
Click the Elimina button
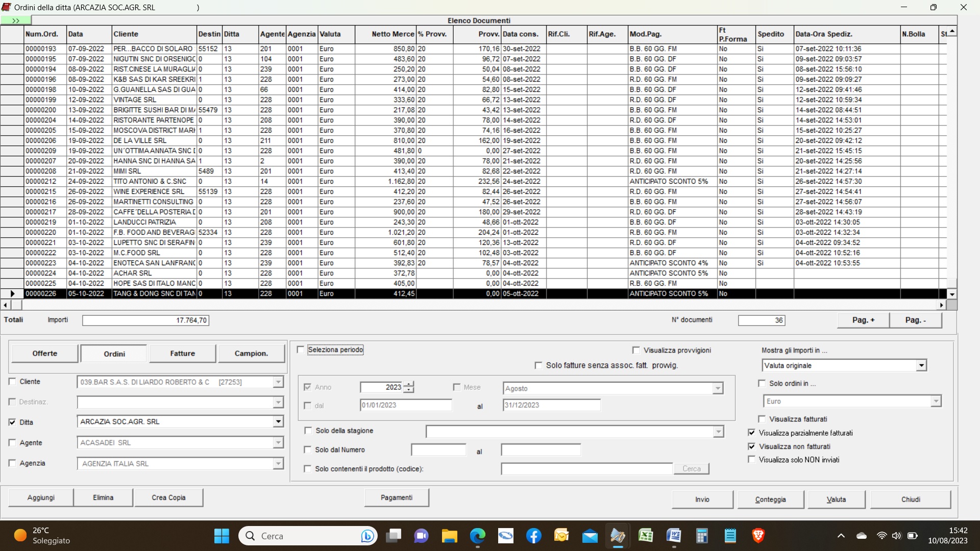103,497
